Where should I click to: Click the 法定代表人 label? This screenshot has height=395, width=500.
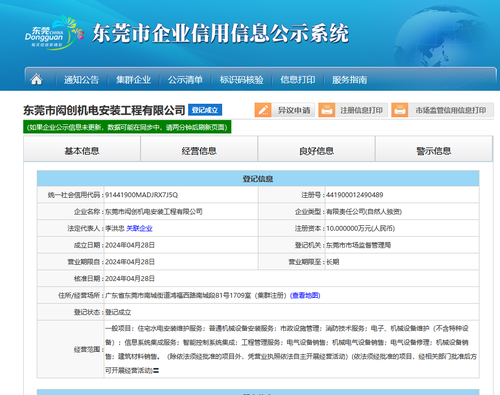pos(85,228)
